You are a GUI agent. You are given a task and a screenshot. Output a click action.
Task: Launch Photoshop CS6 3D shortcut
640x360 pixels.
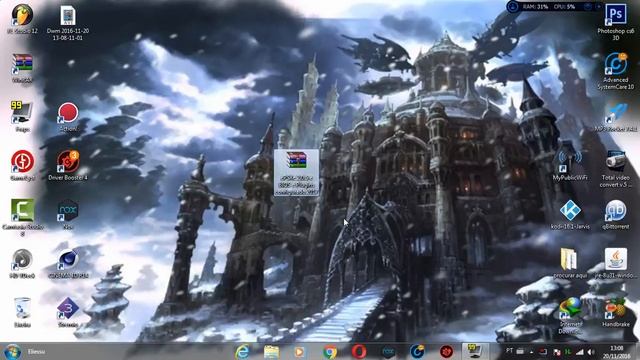[x=616, y=22]
